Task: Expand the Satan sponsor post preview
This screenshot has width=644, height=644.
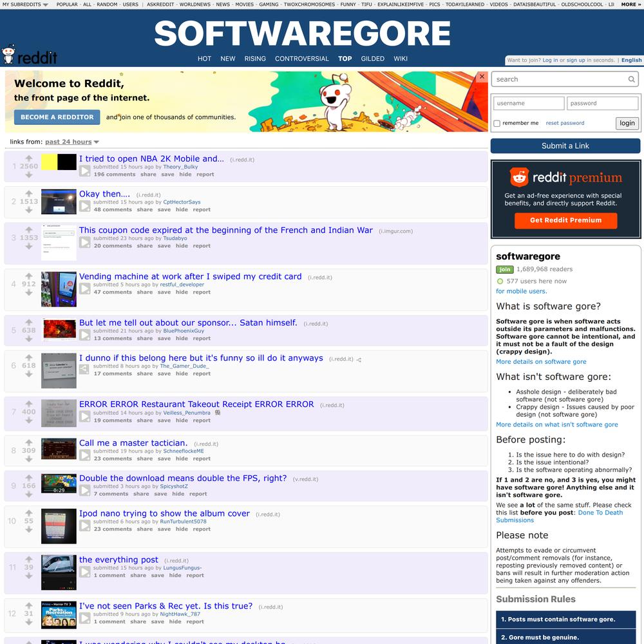Action: (84, 335)
